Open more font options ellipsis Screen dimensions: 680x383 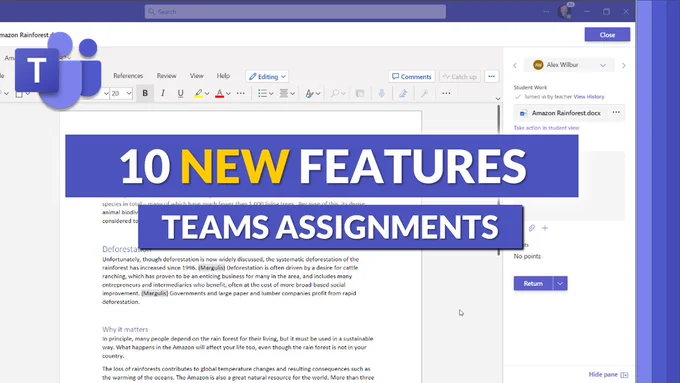[241, 93]
